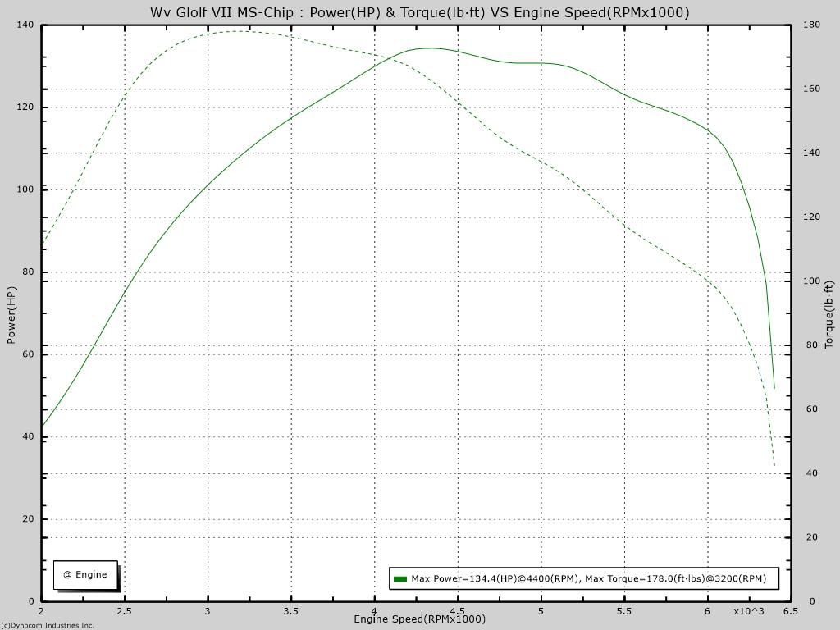Select the 5 tick on RPM axis
840x630 pixels.
pyautogui.click(x=541, y=611)
